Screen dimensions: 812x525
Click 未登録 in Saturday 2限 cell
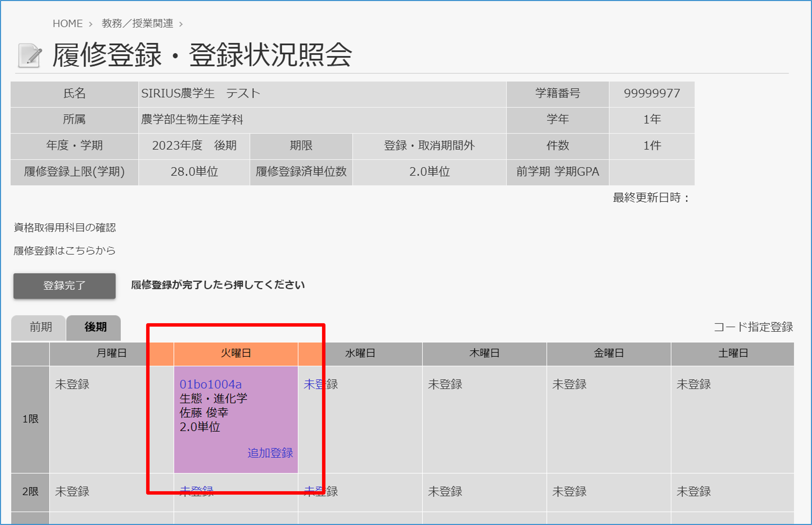694,491
